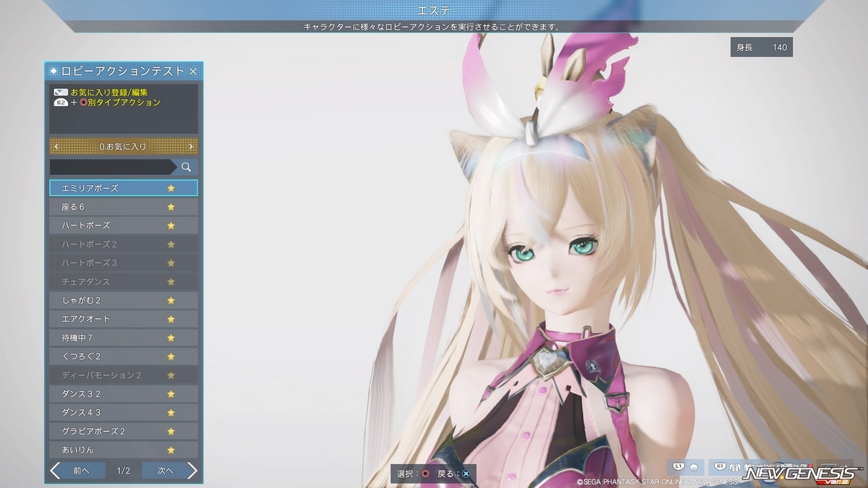Click star icon on ディーバモーション2 row
Screen dimensions: 868x488
point(171,375)
